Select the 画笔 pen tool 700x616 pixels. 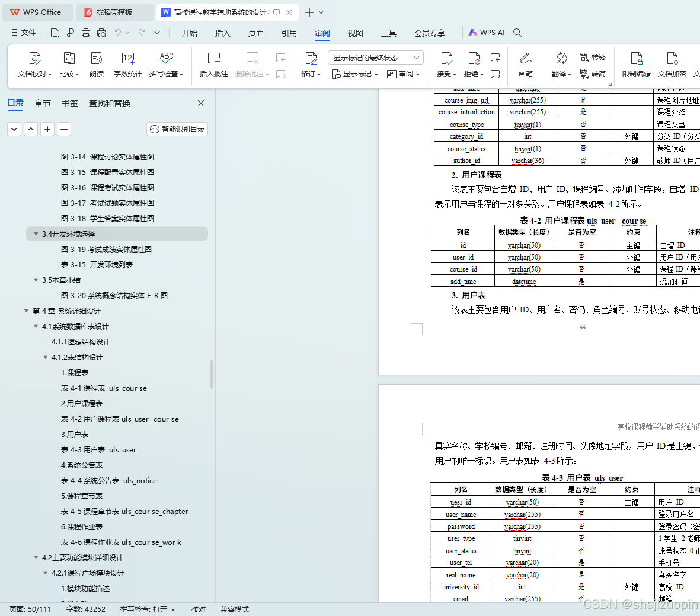[x=526, y=65]
